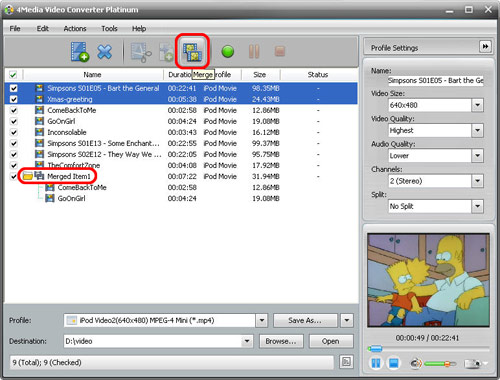The width and height of the screenshot is (500, 380).
Task: Click file icon of Inconsolable row
Action: coord(40,132)
